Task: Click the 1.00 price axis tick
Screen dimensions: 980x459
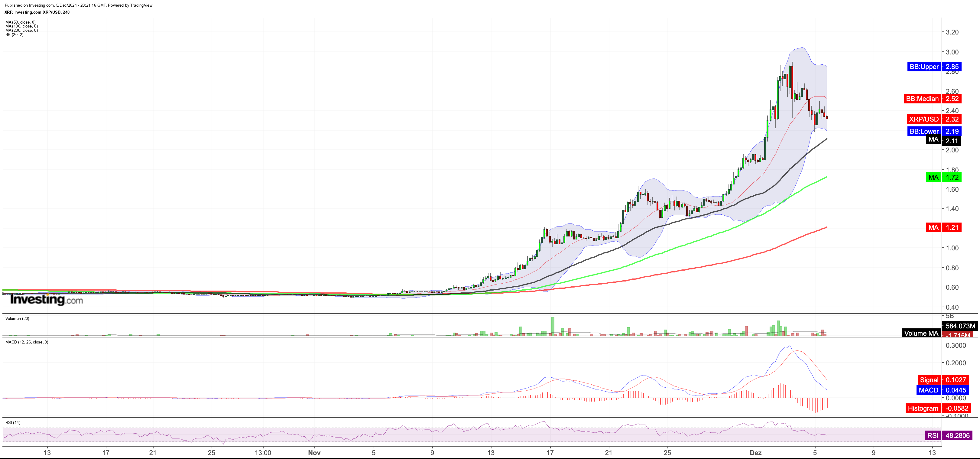Action: 952,248
